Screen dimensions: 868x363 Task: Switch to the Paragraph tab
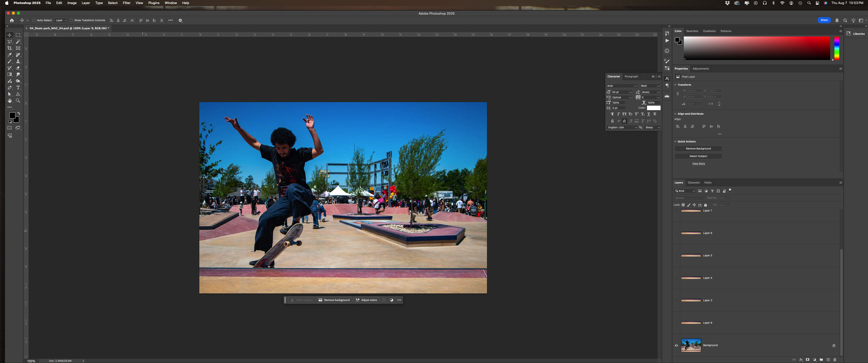click(631, 76)
